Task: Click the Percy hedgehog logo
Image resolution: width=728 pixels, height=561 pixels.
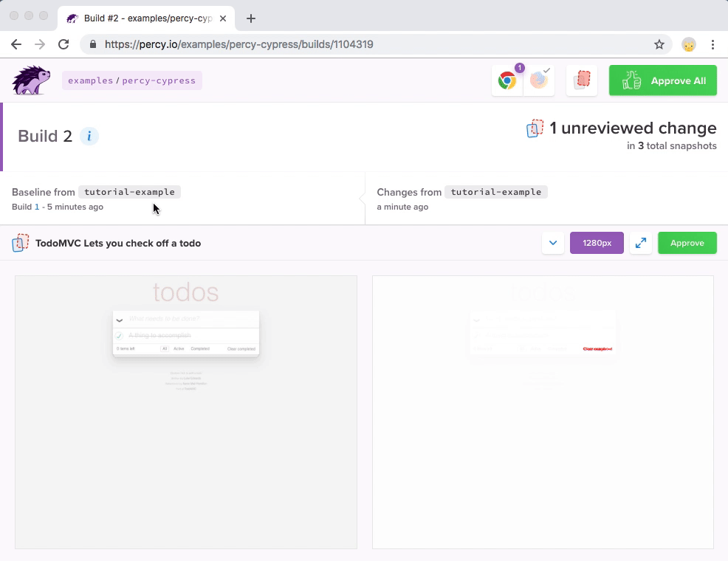Action: click(x=31, y=80)
